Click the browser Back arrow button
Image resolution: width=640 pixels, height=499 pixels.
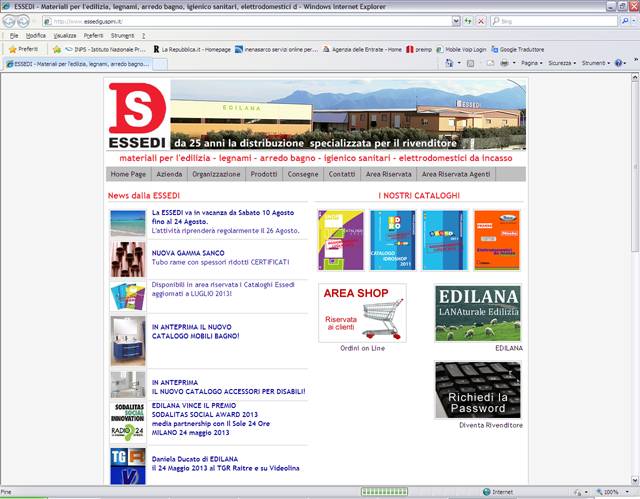11,20
